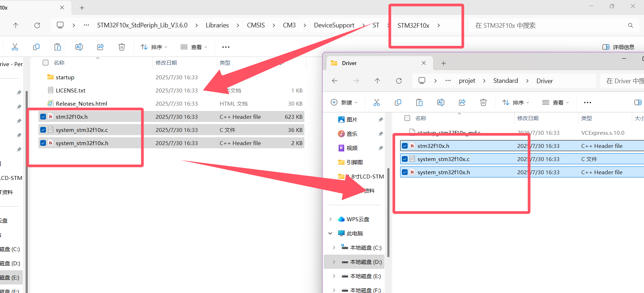Click DeviceSupport breadcrumb segment
This screenshot has height=293, width=644.
click(x=334, y=25)
